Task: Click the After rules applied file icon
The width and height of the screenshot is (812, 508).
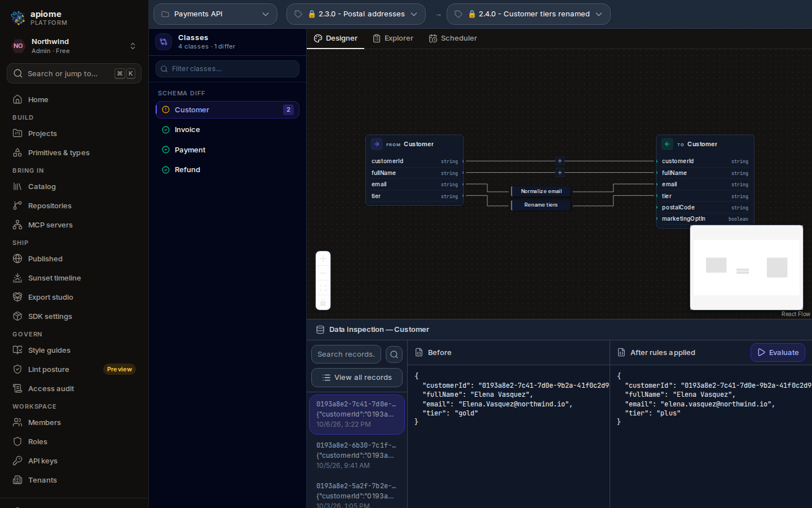Action: point(621,352)
